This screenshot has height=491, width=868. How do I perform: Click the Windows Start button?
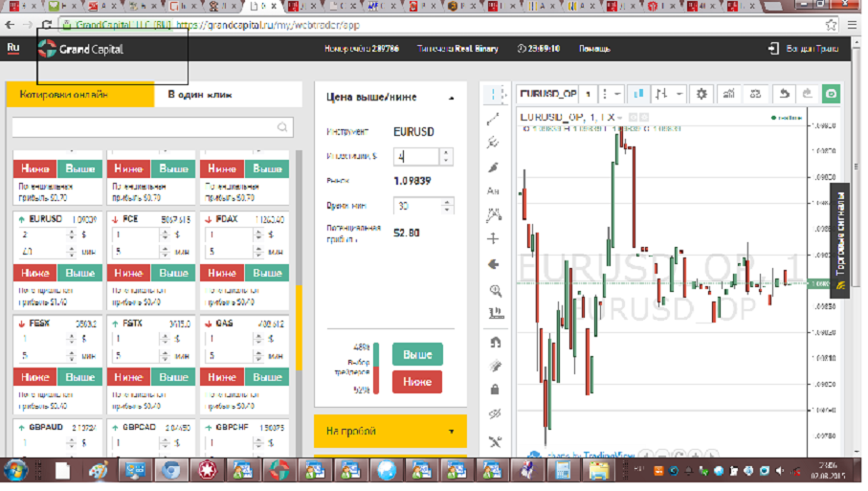point(16,470)
